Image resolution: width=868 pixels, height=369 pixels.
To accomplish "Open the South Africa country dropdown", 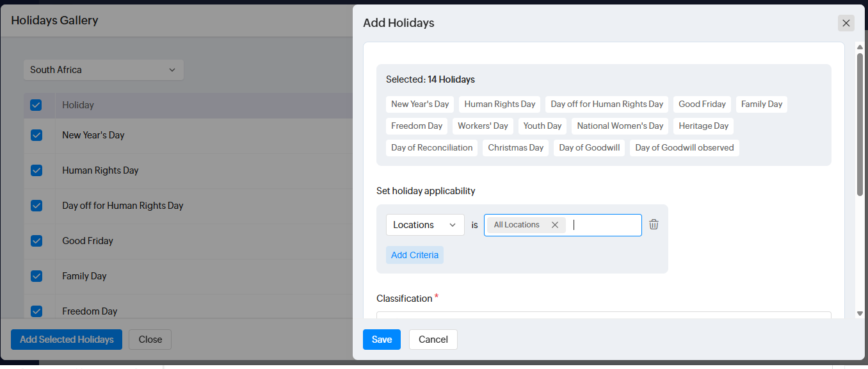I will [x=103, y=70].
